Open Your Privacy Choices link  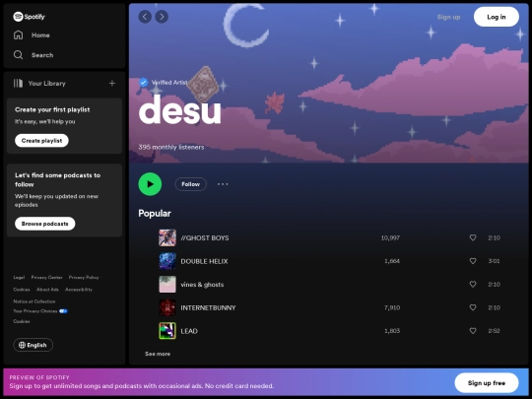pyautogui.click(x=35, y=310)
